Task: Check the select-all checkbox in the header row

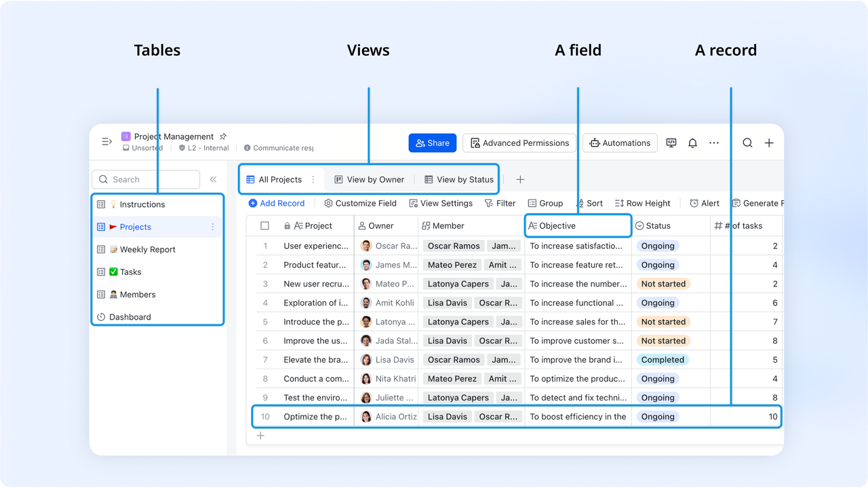Action: [x=264, y=225]
